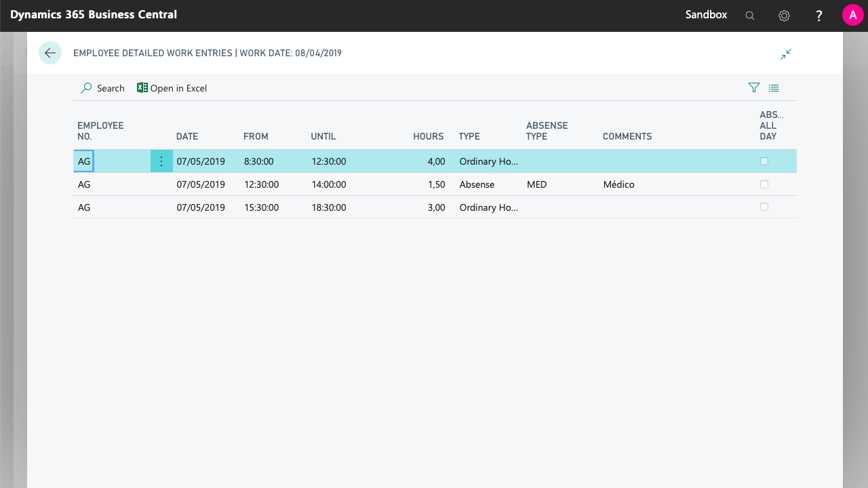Click Search in the action bar
The height and width of the screenshot is (488, 868).
[x=103, y=88]
